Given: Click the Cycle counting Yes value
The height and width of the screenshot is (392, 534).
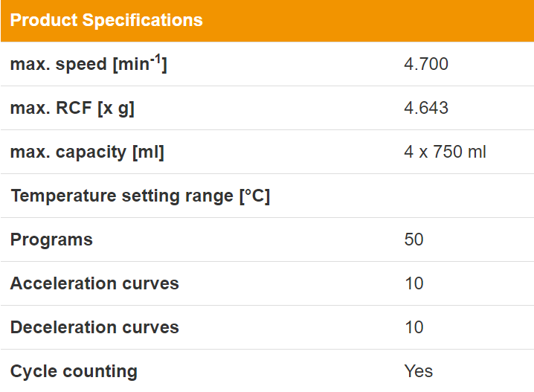Looking at the screenshot, I should (419, 371).
